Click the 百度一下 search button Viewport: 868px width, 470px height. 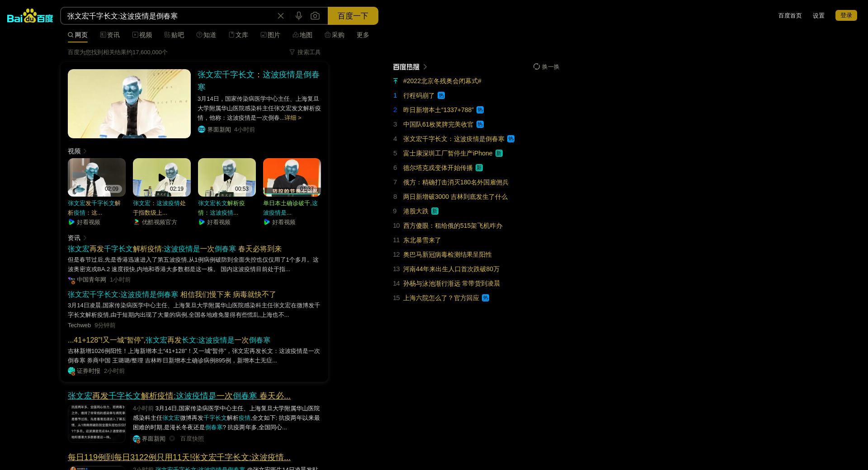coord(353,16)
